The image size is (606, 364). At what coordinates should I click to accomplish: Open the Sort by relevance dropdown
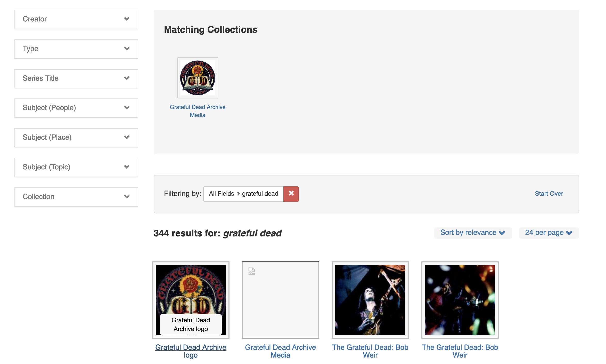tap(473, 233)
